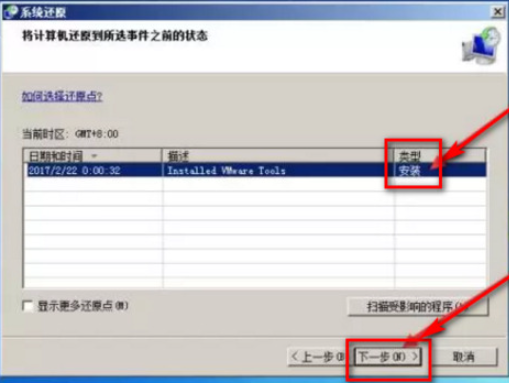
Task: Sort by the 日期和时间 column header
Action: (92, 156)
